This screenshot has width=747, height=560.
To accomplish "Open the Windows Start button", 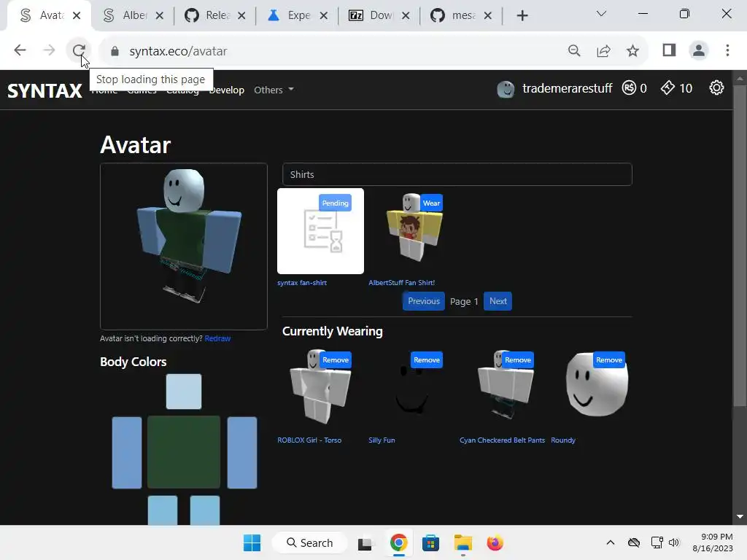I will coord(252,542).
